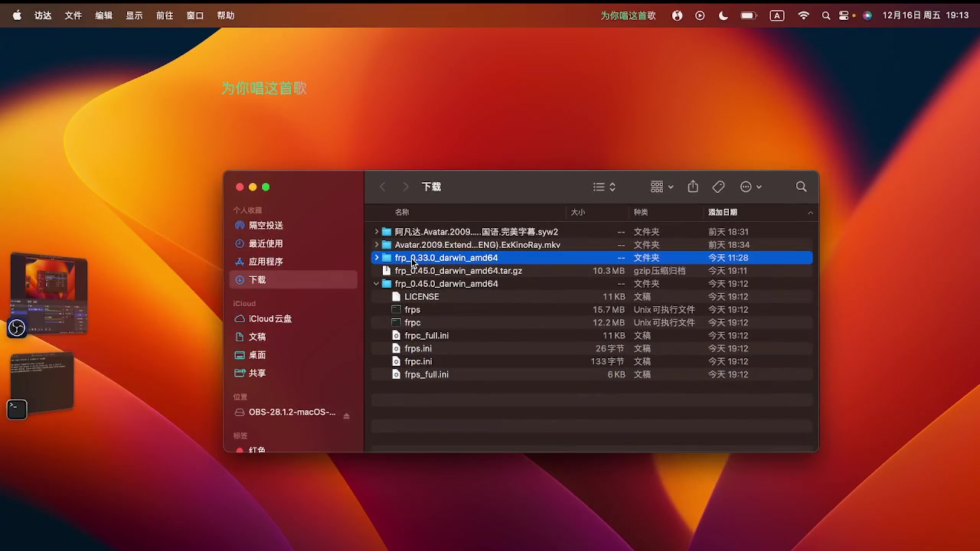Viewport: 980px width, 551px height.
Task: Click the Do Not Disturb moon icon
Action: [724, 15]
